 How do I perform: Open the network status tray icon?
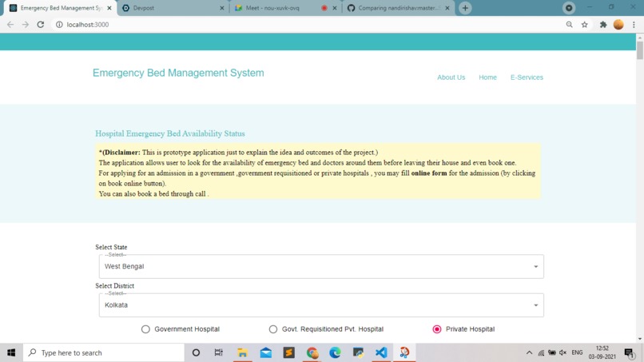click(541, 352)
